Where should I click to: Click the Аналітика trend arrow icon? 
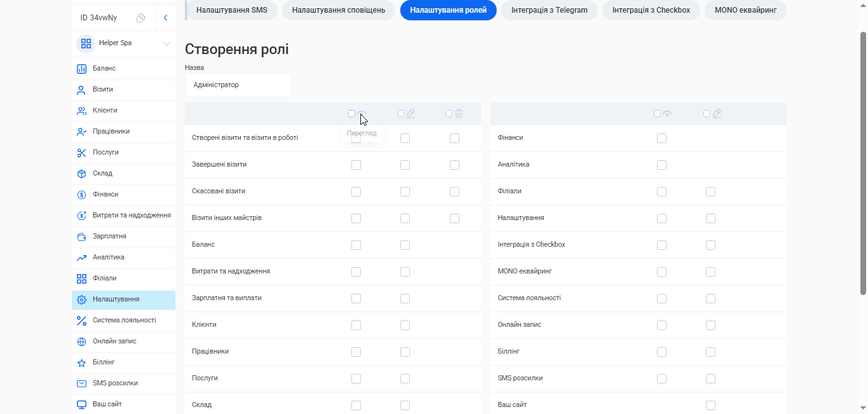coord(81,258)
